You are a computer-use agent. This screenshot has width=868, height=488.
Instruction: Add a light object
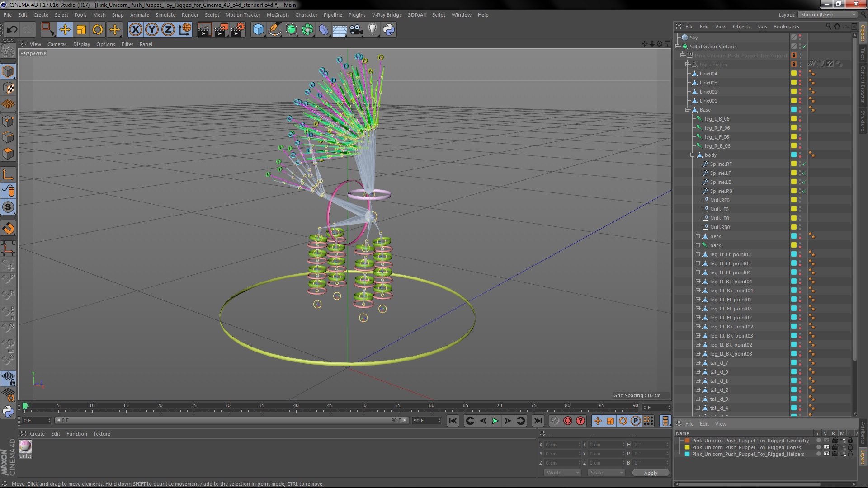tap(373, 30)
